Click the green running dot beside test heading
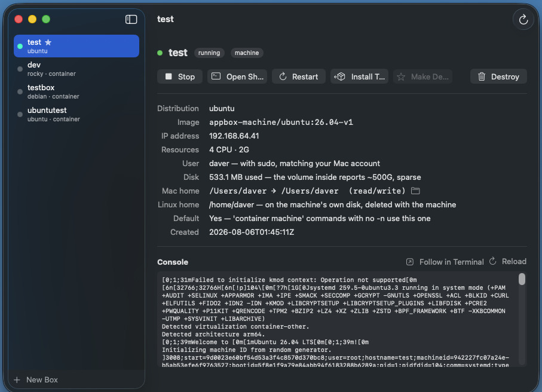542x392 pixels. tap(160, 53)
